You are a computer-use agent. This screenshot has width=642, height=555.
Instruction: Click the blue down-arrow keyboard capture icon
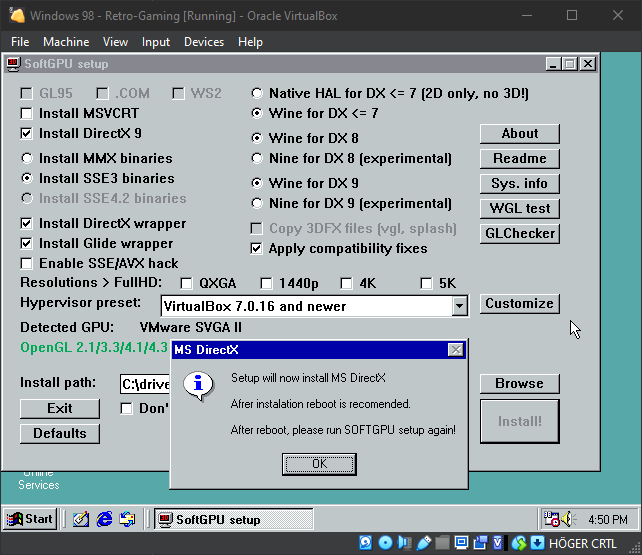tap(538, 543)
